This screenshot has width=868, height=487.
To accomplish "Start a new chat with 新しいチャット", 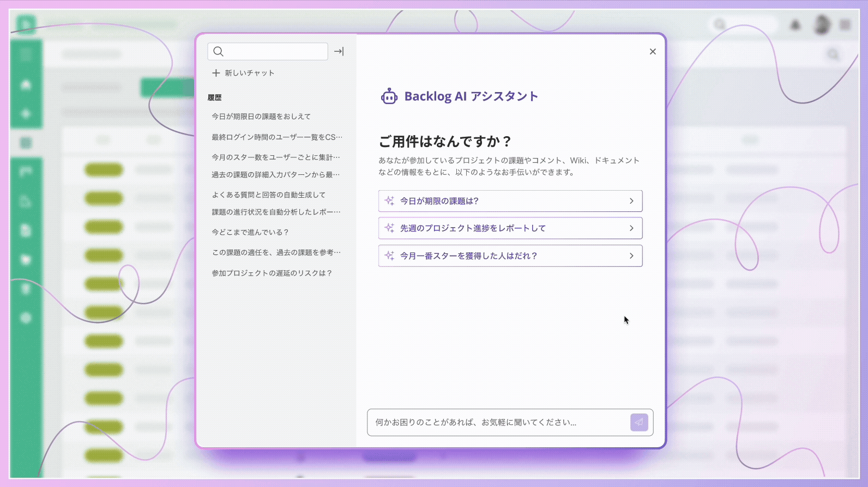I will coord(243,73).
